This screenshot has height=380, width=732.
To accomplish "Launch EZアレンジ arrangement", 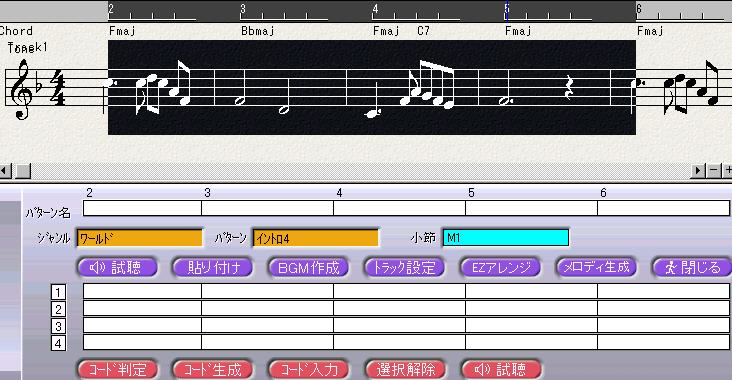I will [500, 267].
